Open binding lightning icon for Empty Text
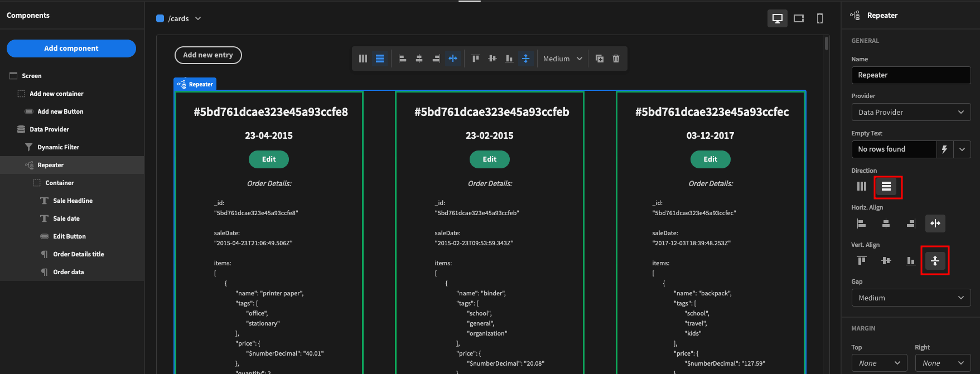This screenshot has width=980, height=374. point(944,149)
